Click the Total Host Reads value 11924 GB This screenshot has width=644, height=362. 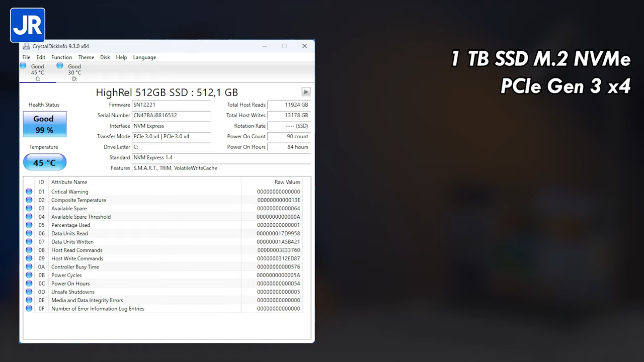pos(289,105)
